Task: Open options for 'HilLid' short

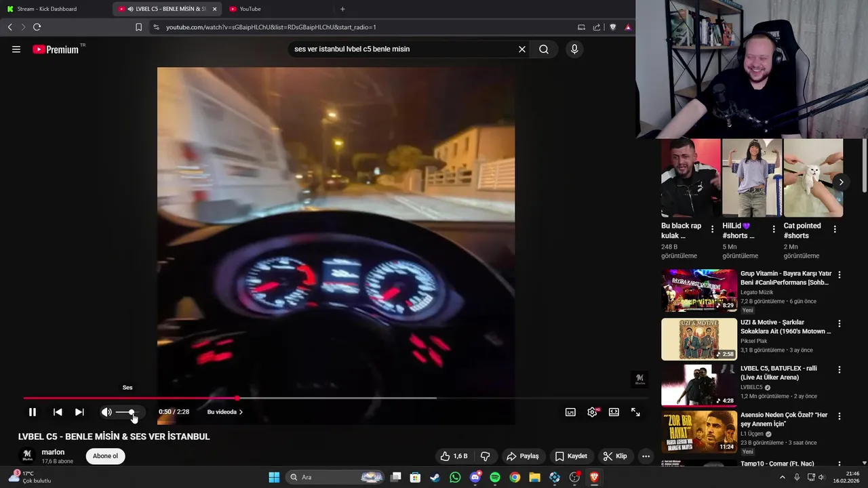Action: tap(774, 229)
